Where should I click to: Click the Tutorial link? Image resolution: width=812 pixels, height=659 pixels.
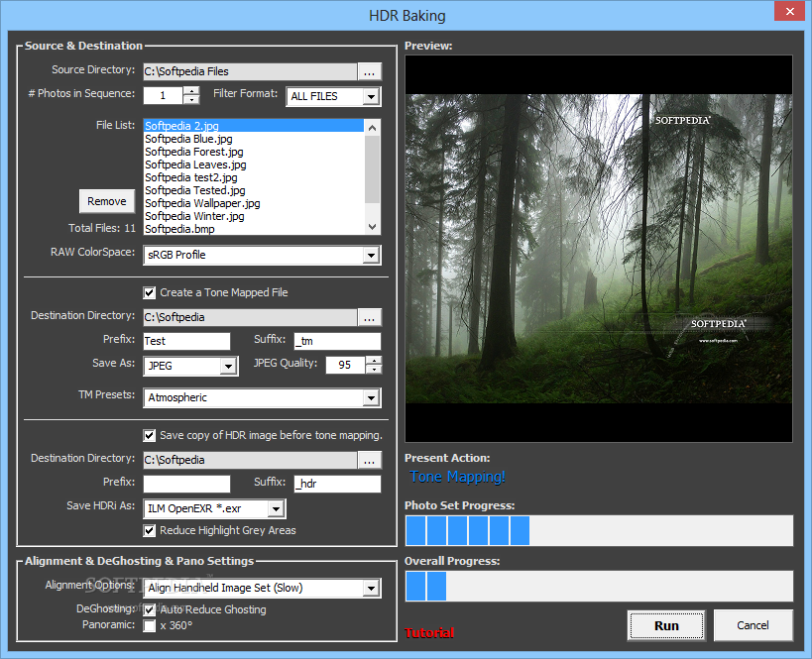coord(428,633)
